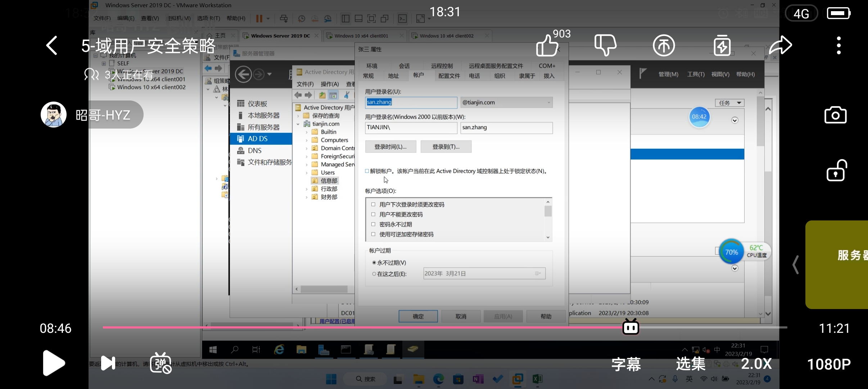Click Server Manager back navigation arrow
Screen dimensions: 868x389
click(243, 75)
